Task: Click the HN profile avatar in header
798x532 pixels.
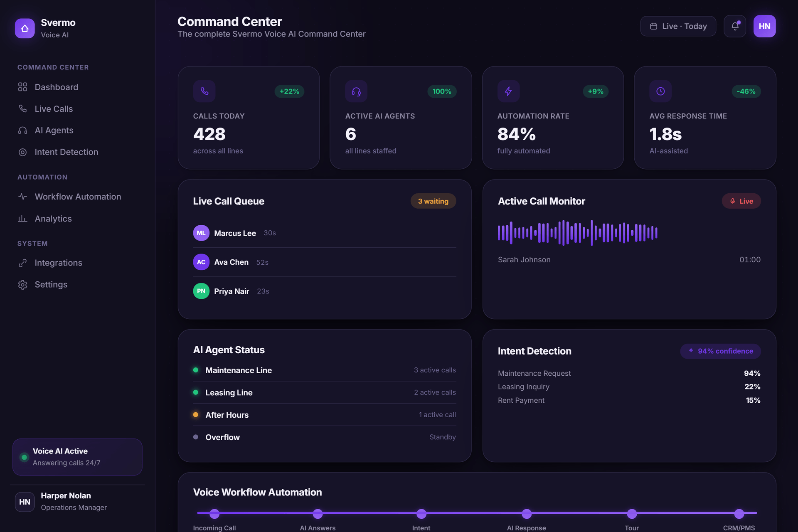Action: [x=764, y=26]
